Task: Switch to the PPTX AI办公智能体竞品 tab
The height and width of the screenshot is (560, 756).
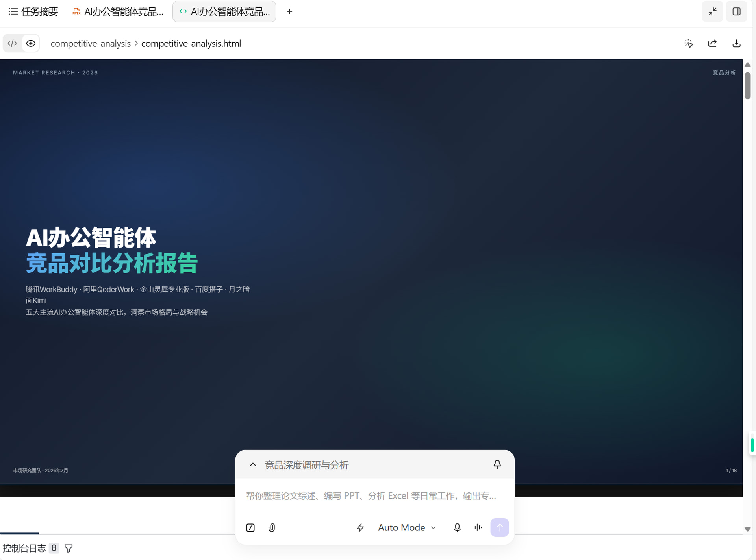Action: click(x=118, y=11)
